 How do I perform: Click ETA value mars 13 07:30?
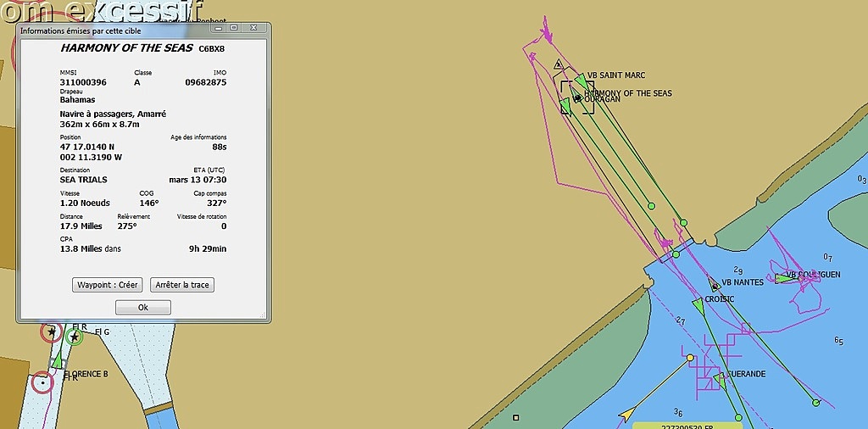click(198, 180)
